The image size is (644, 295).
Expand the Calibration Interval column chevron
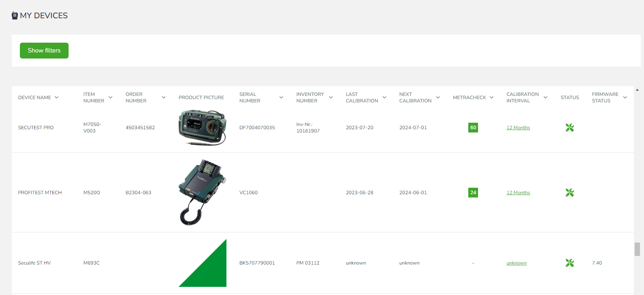coord(545,98)
